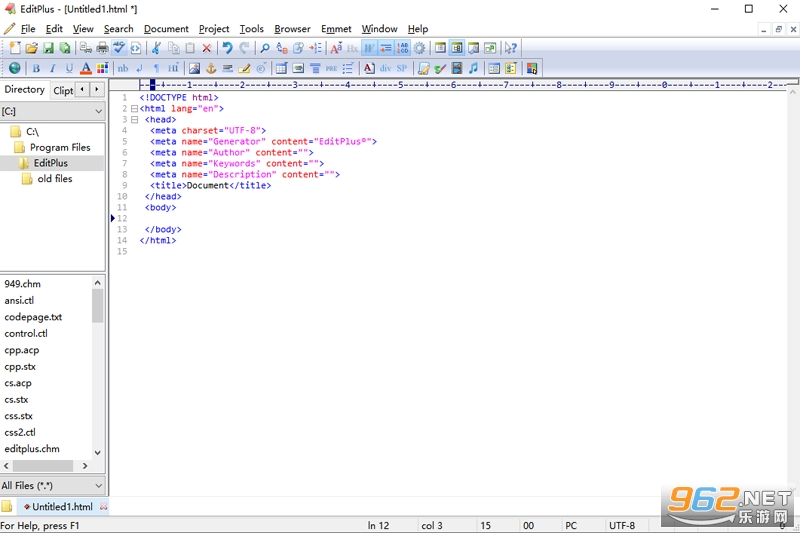Click the Save All icon
This screenshot has height=533, width=800.
65,48
